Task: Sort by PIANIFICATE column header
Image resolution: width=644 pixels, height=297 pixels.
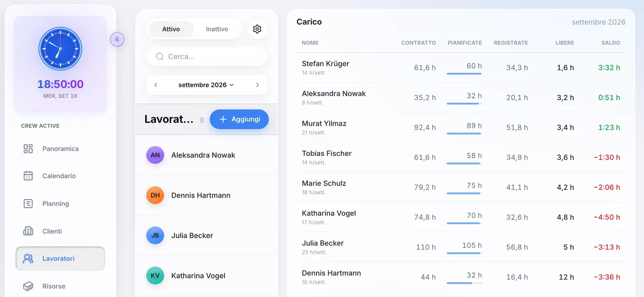Action: click(464, 43)
